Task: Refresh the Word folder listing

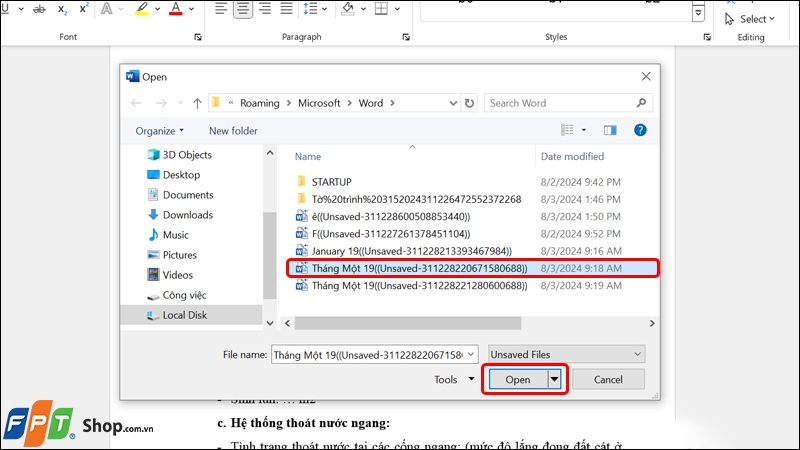Action: [x=469, y=103]
